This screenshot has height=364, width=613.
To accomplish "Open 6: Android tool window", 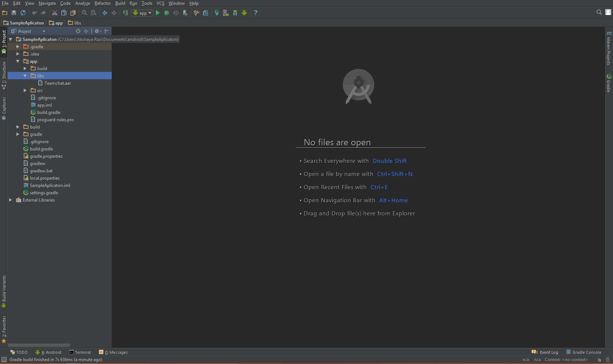I will tap(48, 352).
